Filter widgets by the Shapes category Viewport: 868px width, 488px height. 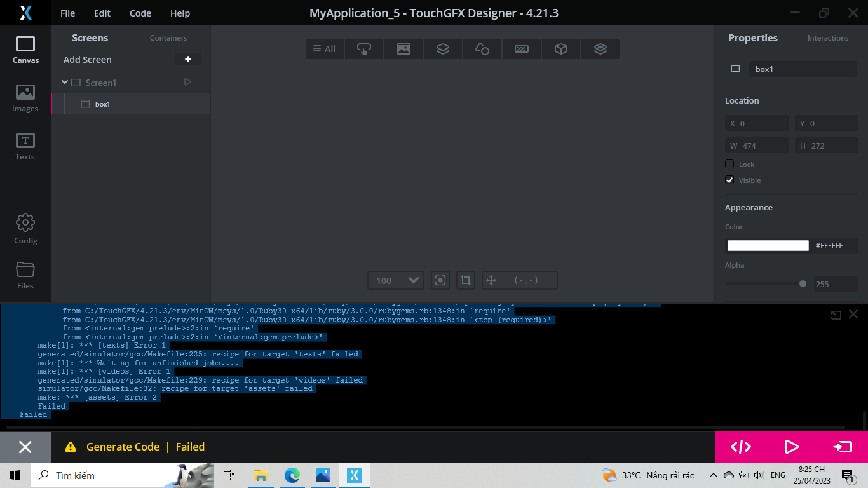[482, 48]
